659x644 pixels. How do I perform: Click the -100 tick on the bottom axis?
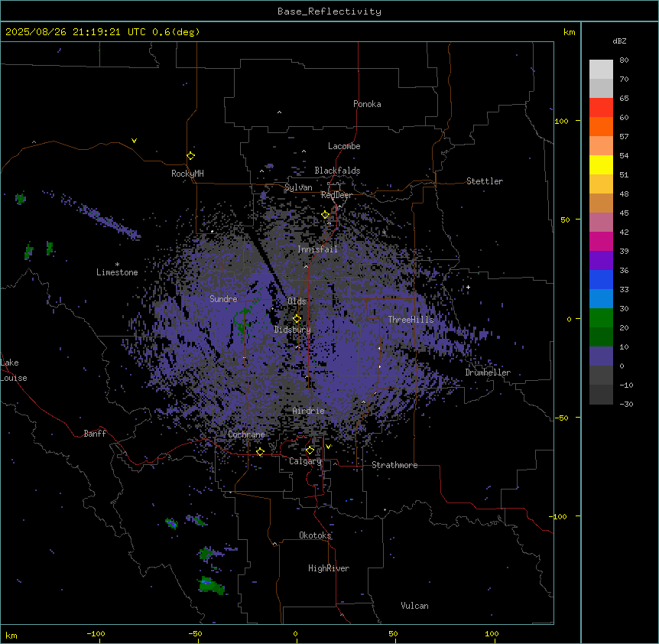click(x=96, y=633)
